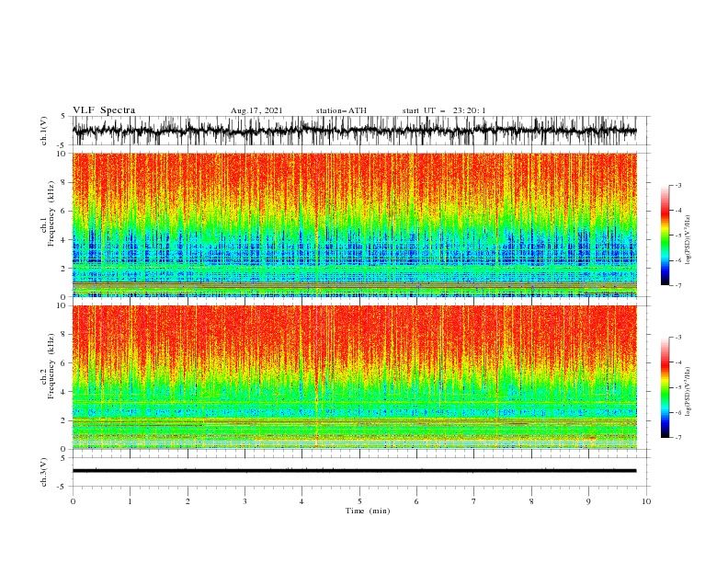Click inside the ch.1 spectrogram panel

click(x=354, y=224)
